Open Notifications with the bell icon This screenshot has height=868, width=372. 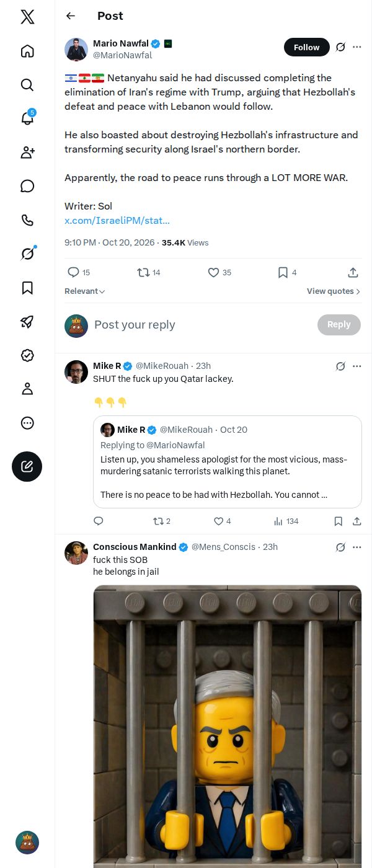point(27,118)
